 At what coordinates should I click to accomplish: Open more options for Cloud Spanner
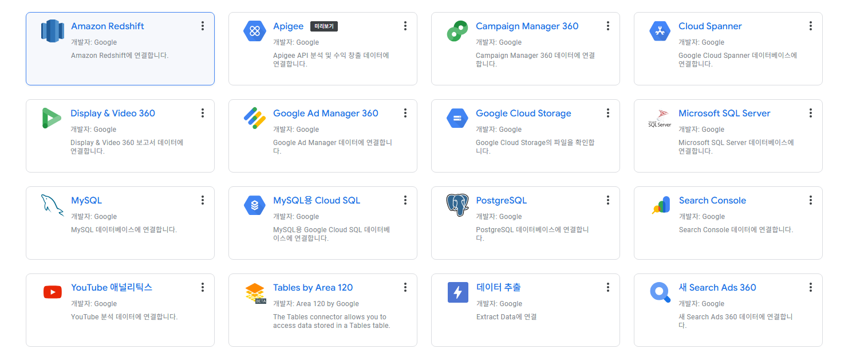(x=811, y=26)
